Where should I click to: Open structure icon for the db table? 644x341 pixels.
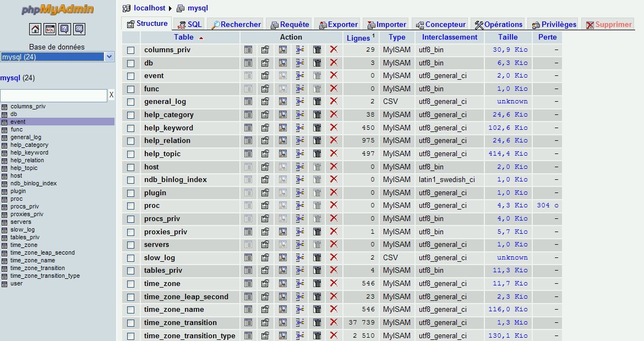[265, 63]
